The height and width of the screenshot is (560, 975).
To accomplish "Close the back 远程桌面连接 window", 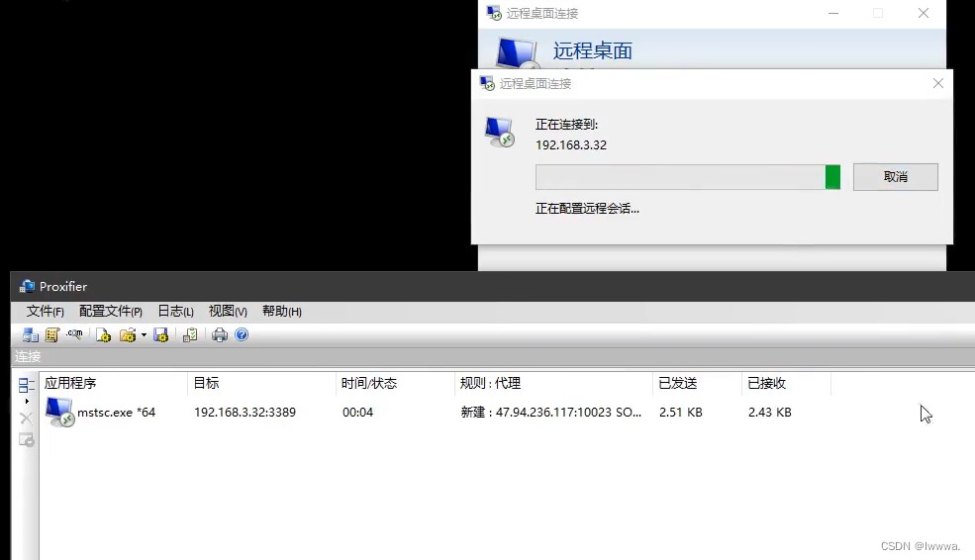I will click(924, 13).
